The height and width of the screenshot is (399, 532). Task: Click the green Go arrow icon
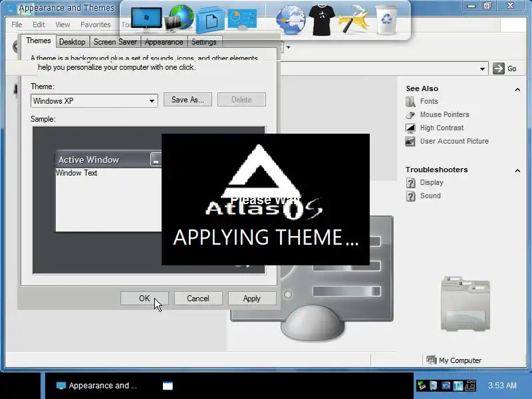[x=498, y=68]
